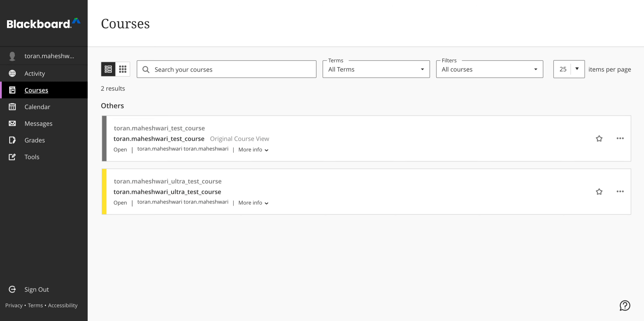Switch to list view

(108, 69)
